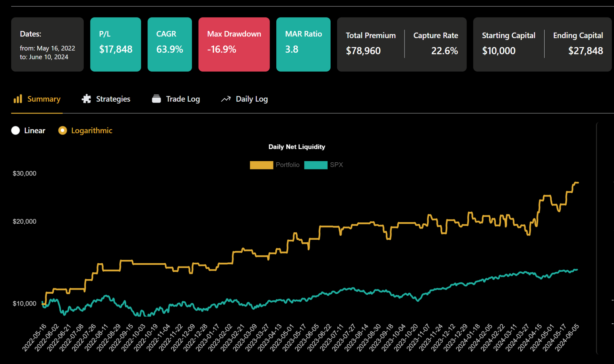Click the Trade Log stack icon
Screen dimensions: 614x364
(156, 99)
